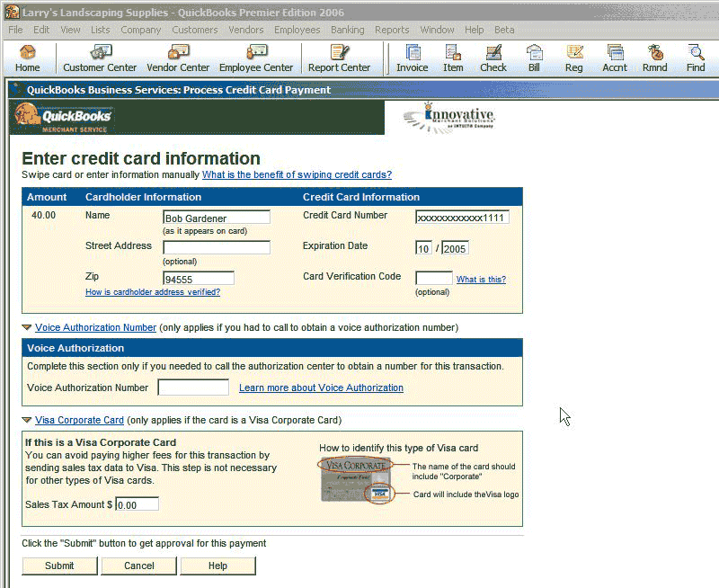Click the QuickBooks Merchant Service logo

(x=63, y=118)
